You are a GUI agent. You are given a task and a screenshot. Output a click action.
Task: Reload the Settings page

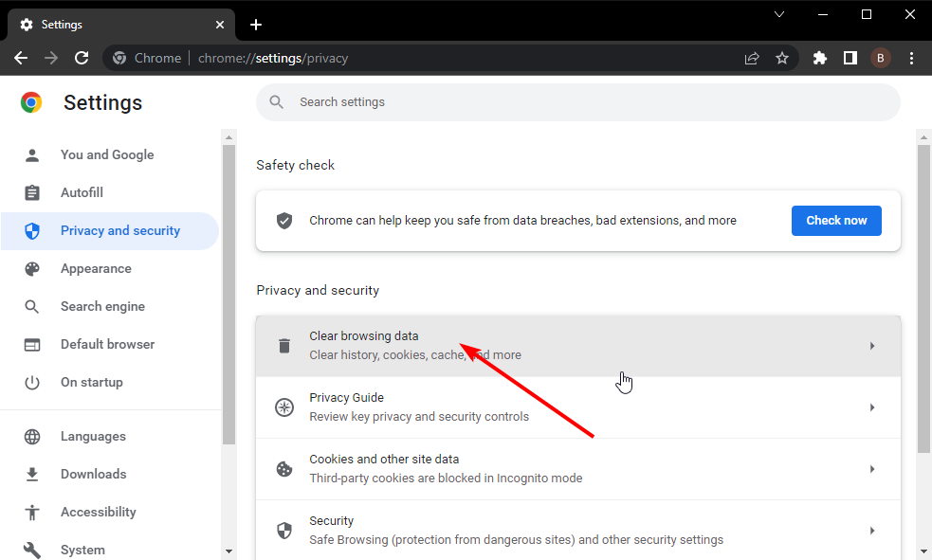(x=82, y=58)
